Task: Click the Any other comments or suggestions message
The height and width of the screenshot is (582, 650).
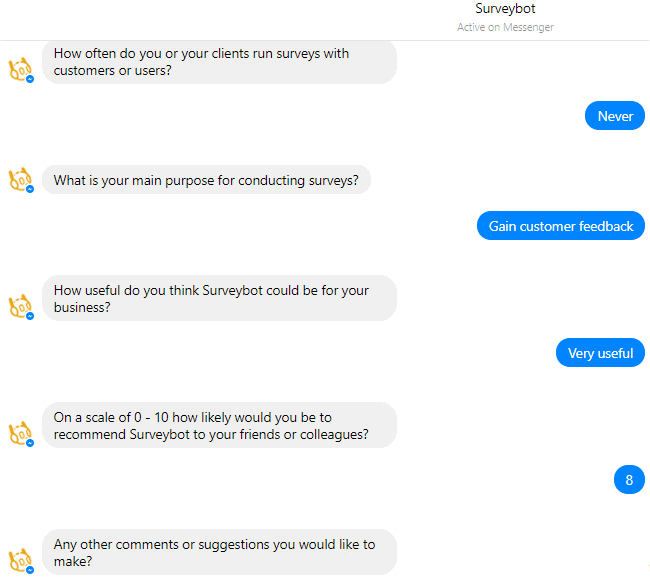Action: coord(219,552)
